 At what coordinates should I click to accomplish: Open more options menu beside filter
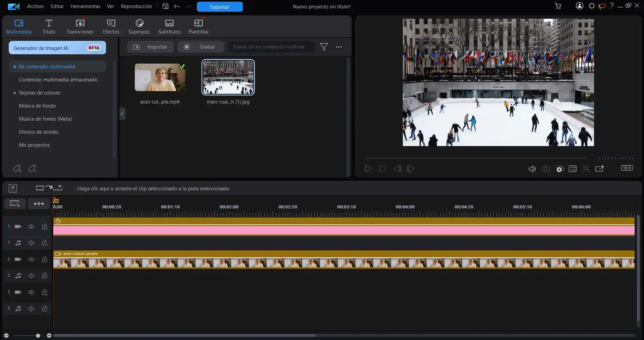[x=339, y=47]
